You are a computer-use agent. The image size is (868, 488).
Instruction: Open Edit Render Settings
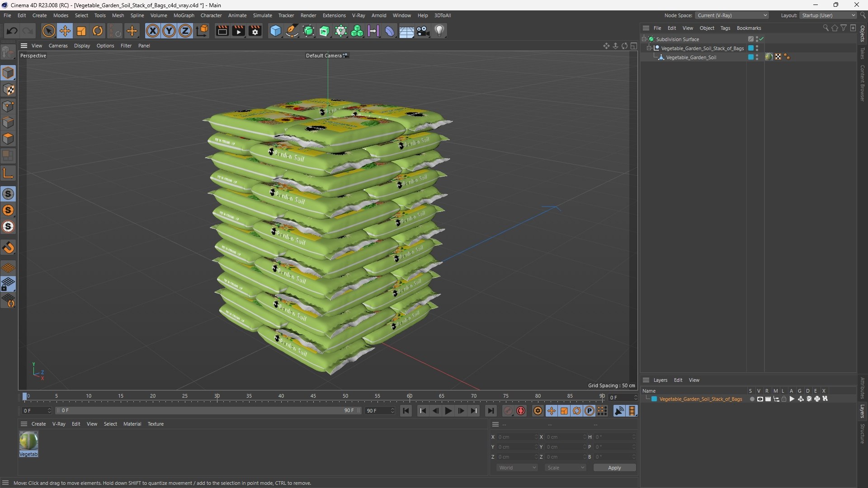point(255,31)
